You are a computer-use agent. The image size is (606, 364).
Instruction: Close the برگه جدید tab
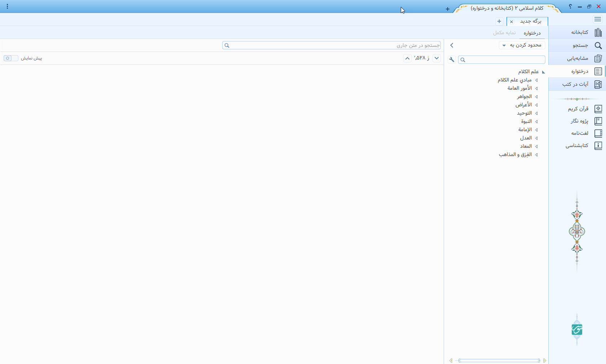[511, 22]
